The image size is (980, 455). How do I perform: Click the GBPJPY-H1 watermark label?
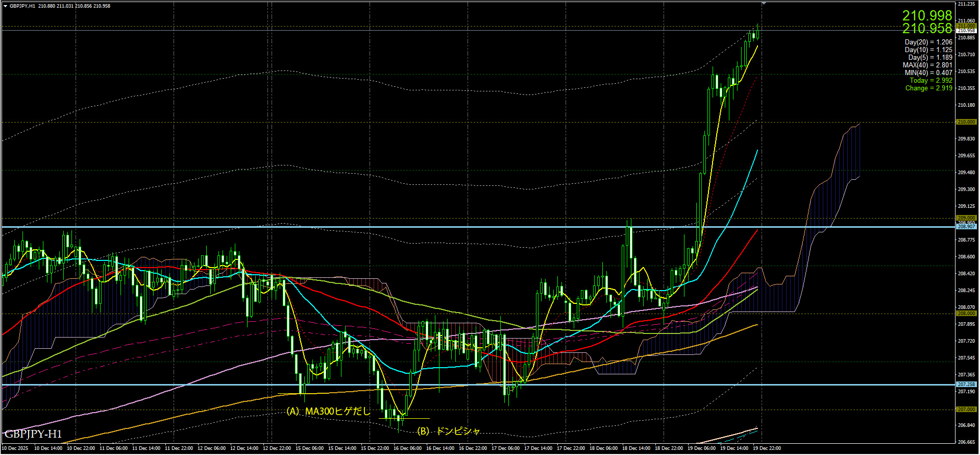(33, 434)
